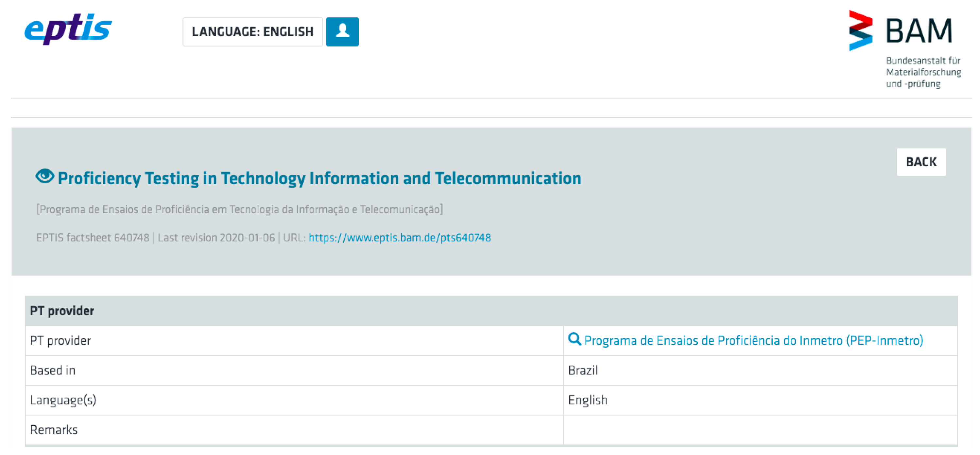Screen dimensions: 980x455
Task: Click the EPTIS factsheet 640748 text
Action: [x=93, y=238]
